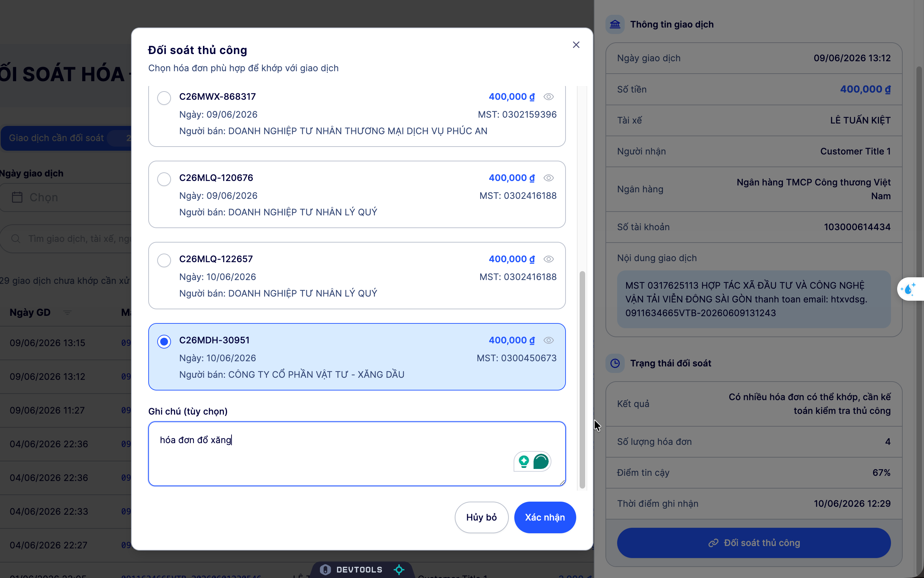Click the clock icon beside Trạng thái đối soát
This screenshot has height=578, width=924.
click(615, 363)
